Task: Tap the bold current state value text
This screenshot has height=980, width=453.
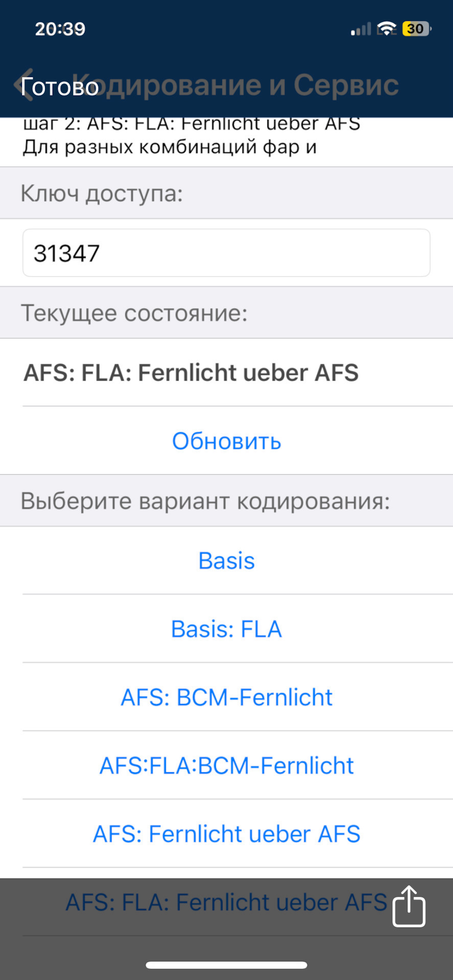Action: click(x=191, y=373)
